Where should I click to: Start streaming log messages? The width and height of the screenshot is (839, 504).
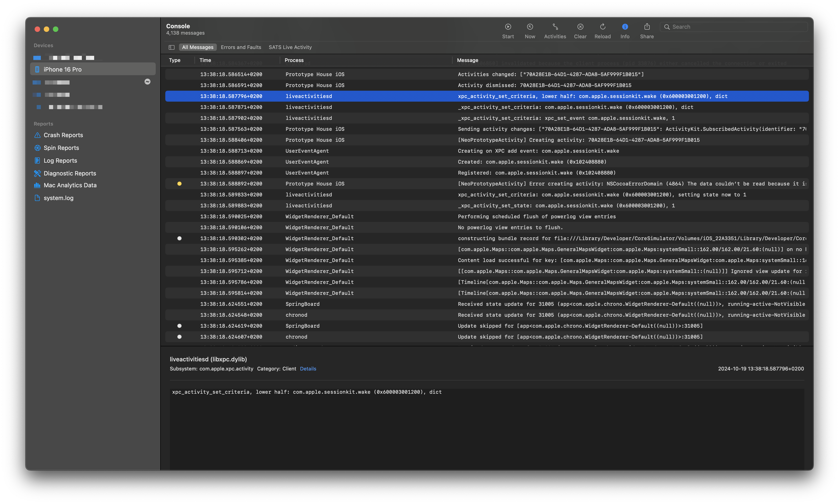click(x=508, y=31)
